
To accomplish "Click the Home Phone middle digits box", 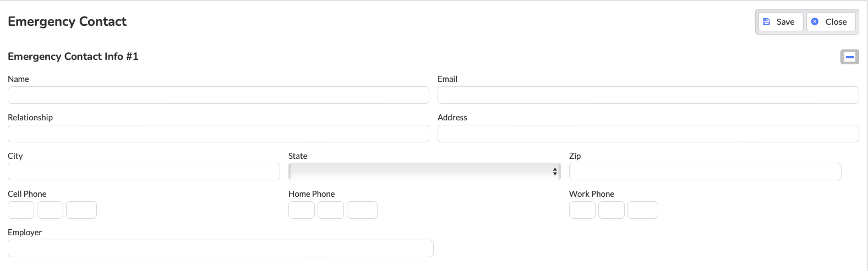I will pyautogui.click(x=331, y=210).
